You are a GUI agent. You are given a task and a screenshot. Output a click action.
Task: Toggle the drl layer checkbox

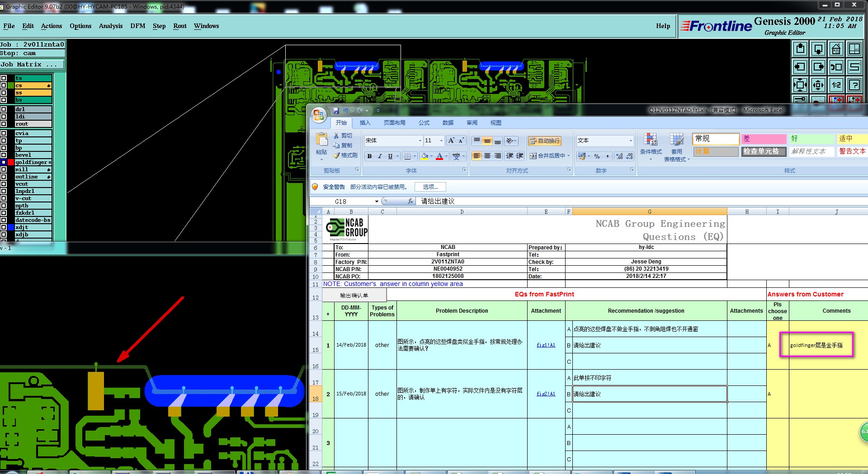tap(4, 109)
